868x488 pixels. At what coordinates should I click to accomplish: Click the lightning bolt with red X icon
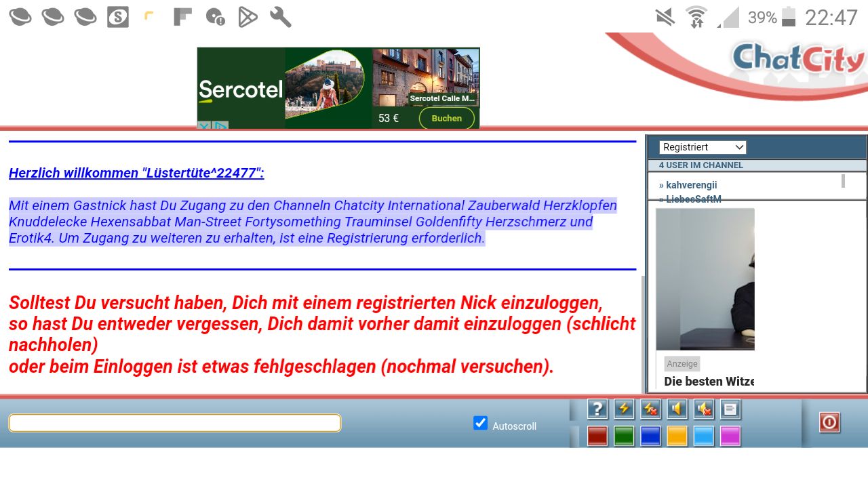(650, 409)
